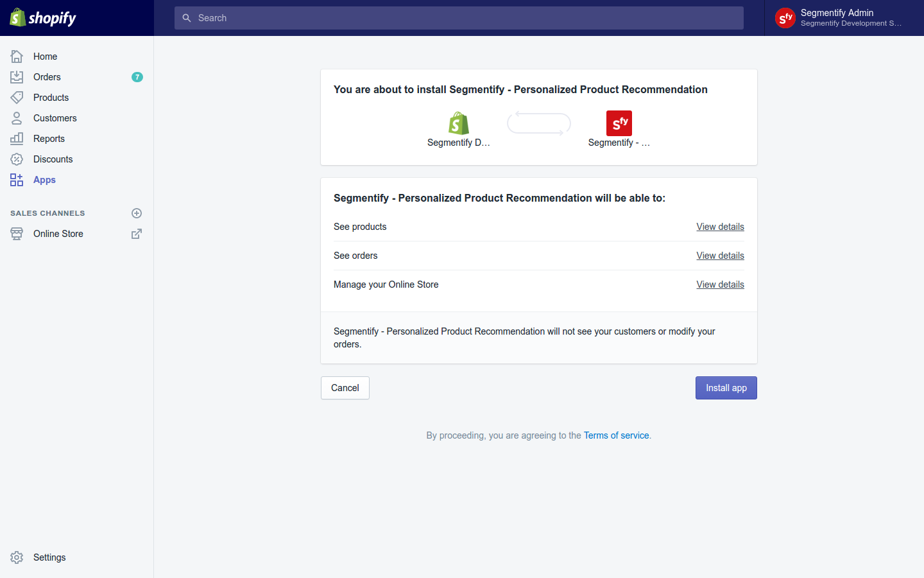Click the 'You are about to install' heading
The width and height of the screenshot is (924, 578).
point(520,89)
